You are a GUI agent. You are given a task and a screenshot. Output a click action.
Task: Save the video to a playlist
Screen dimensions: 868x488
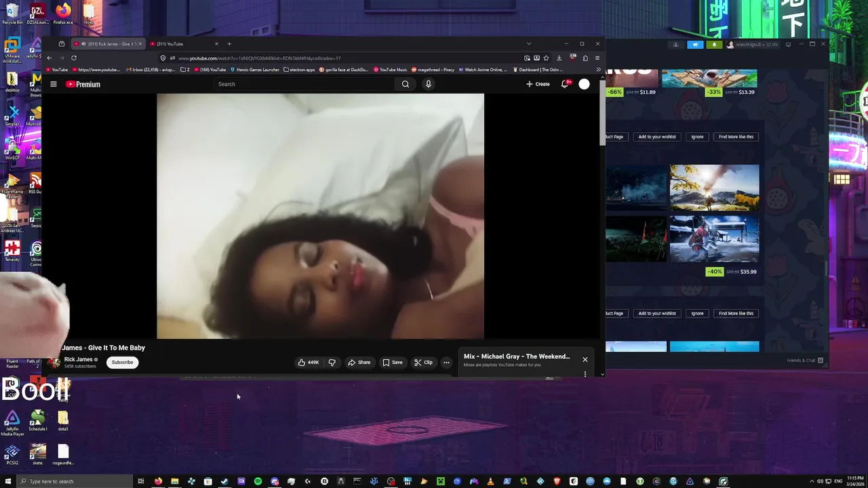[x=392, y=362]
